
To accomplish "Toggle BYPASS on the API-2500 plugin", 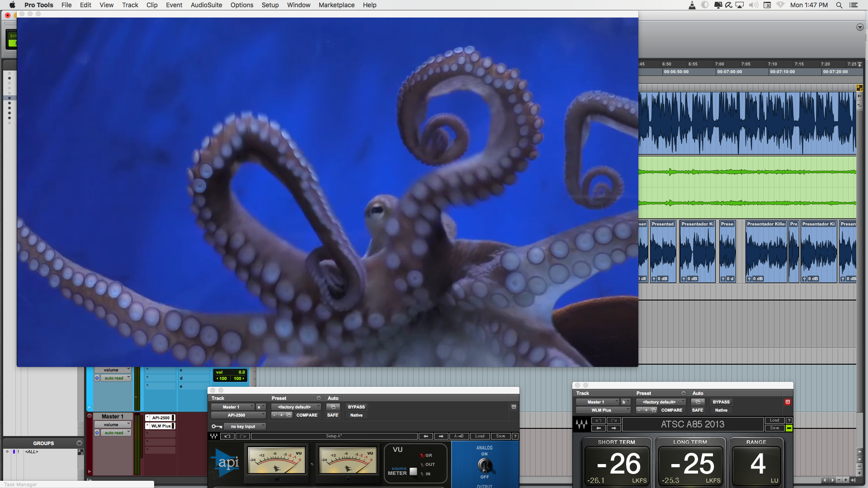I will [356, 406].
